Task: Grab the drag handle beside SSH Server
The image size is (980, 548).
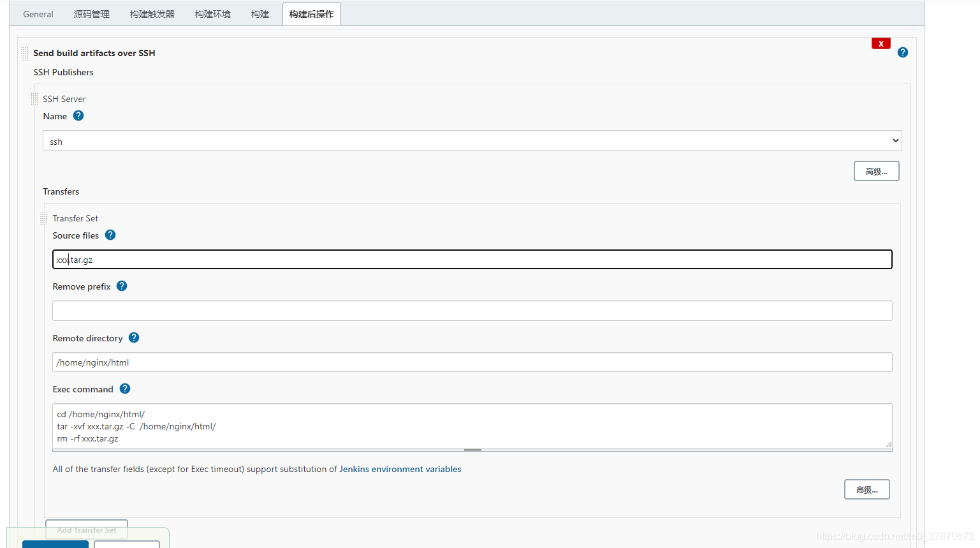Action: tap(34, 99)
